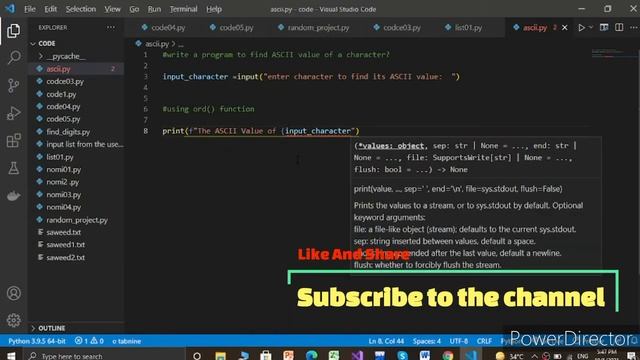
Task: Open the Testing flask view
Action: point(13,168)
